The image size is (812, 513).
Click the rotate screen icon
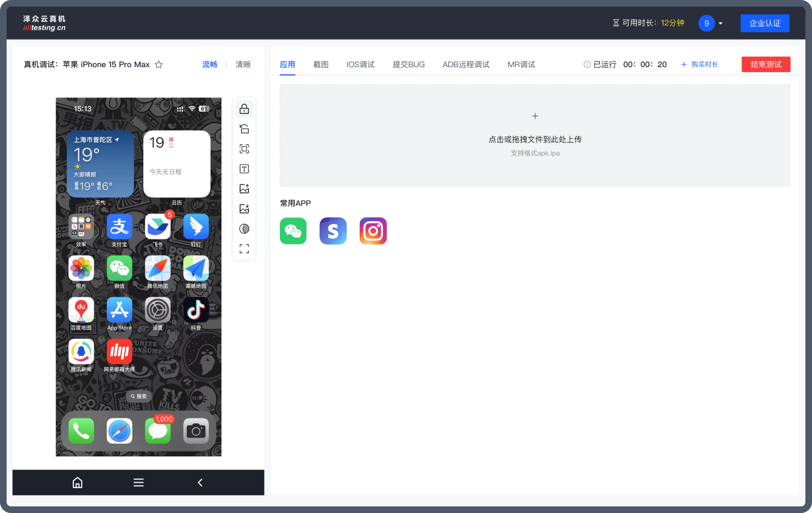244,129
